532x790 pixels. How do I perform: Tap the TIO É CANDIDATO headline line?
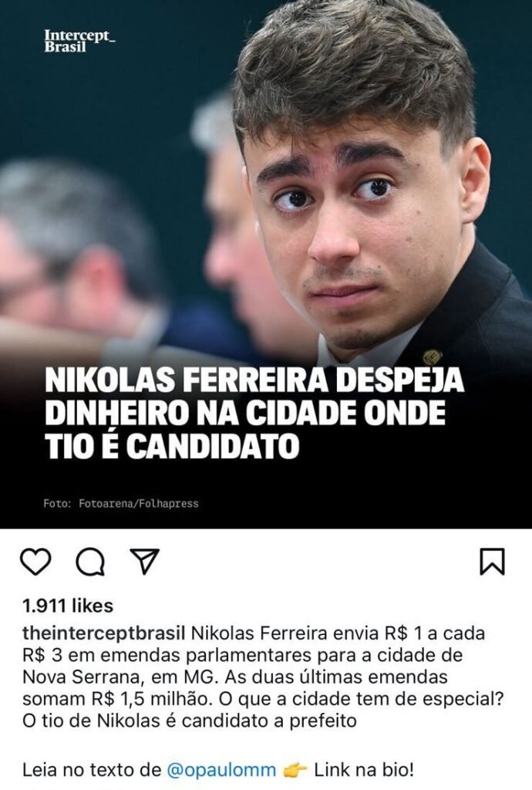[x=172, y=447]
